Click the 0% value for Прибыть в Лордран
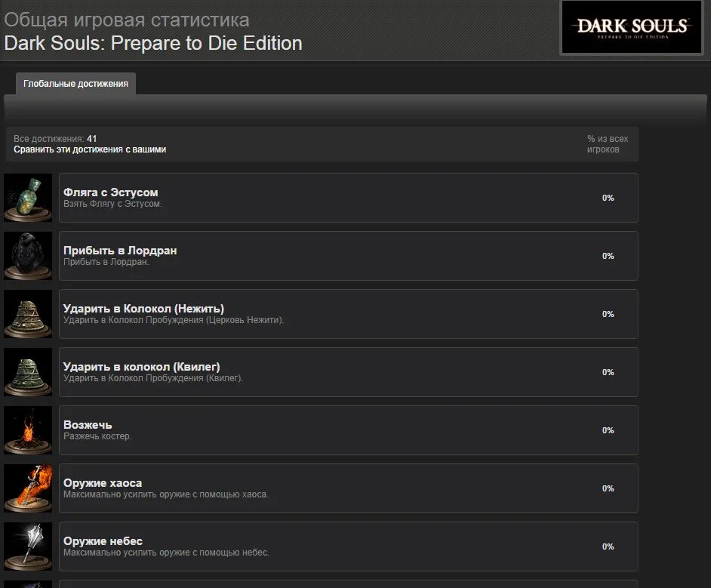Screen dimensions: 711x588 pos(608,256)
